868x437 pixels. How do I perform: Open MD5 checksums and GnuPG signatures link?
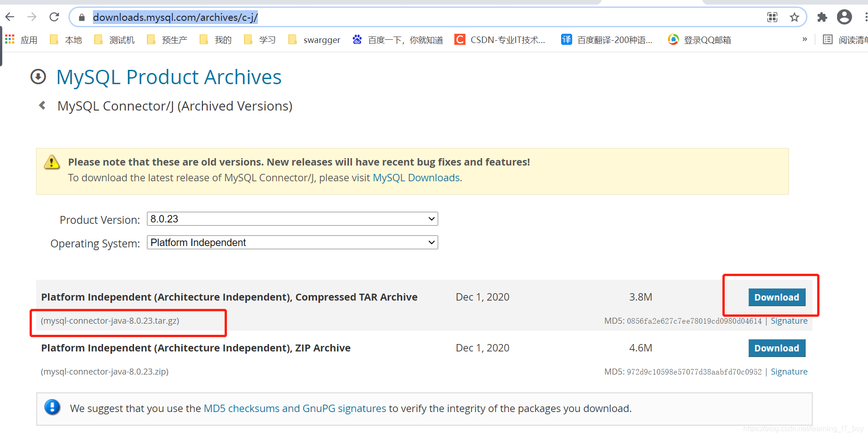pos(295,409)
